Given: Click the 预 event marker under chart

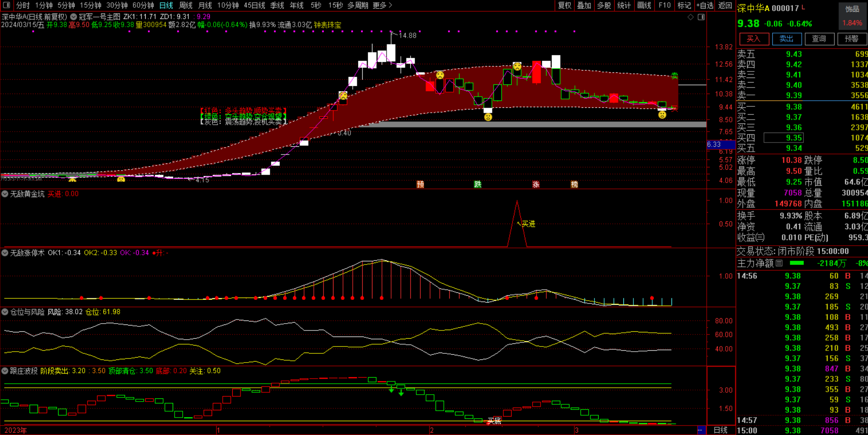Looking at the screenshot, I should click(x=420, y=184).
